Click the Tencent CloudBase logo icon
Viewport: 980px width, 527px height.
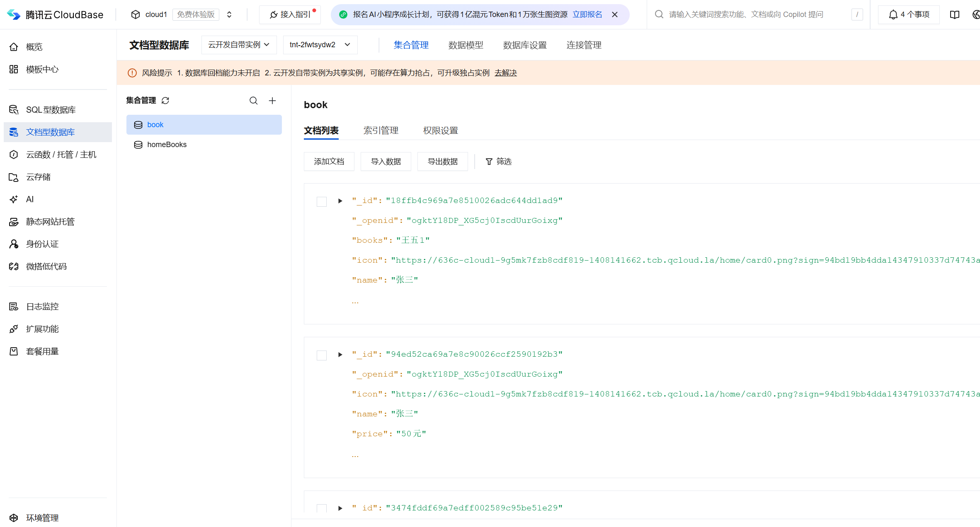point(14,15)
